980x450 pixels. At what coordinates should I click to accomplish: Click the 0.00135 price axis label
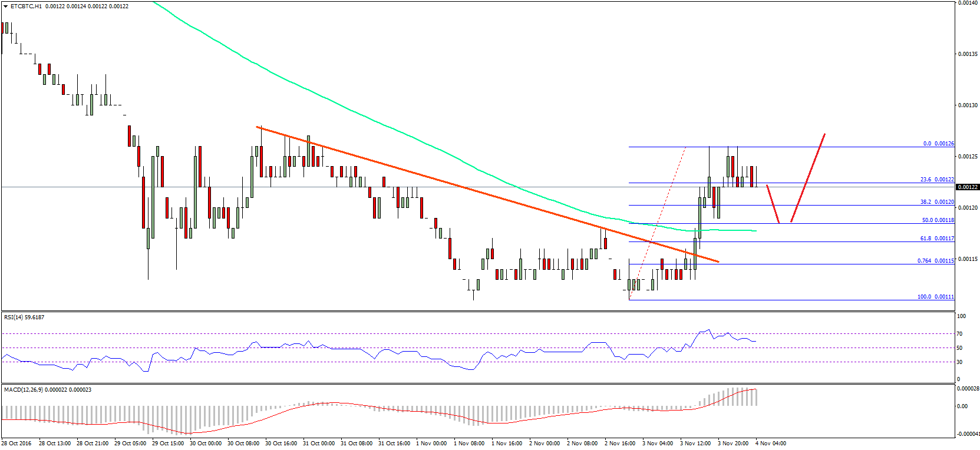(x=968, y=54)
